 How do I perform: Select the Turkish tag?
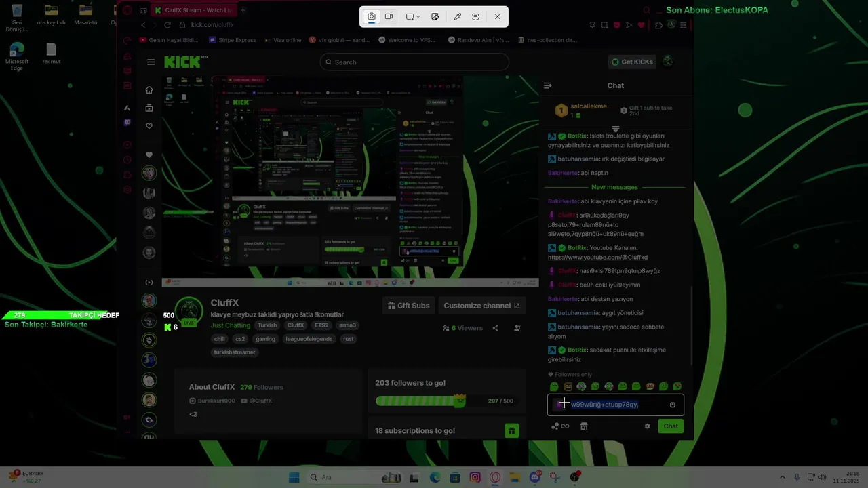[267, 325]
